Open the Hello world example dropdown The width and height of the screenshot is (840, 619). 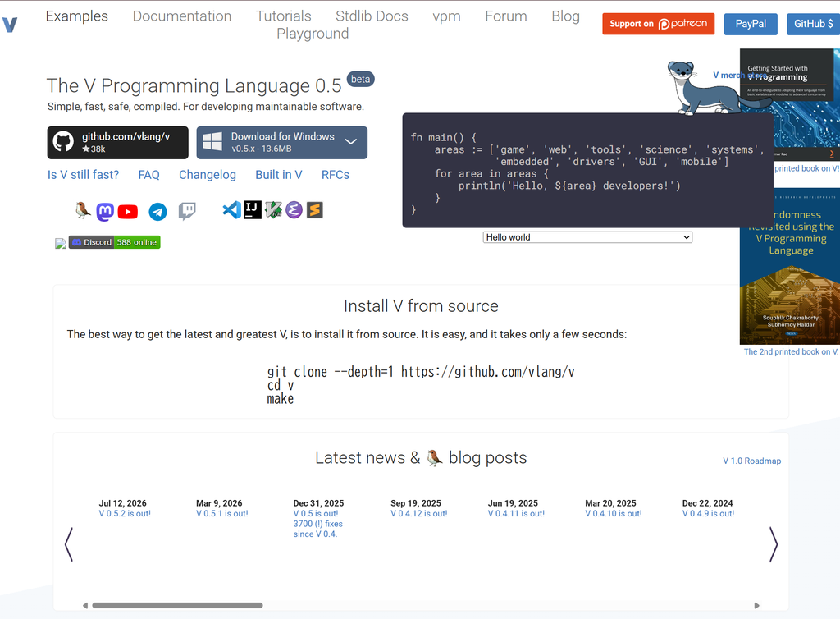(x=587, y=237)
